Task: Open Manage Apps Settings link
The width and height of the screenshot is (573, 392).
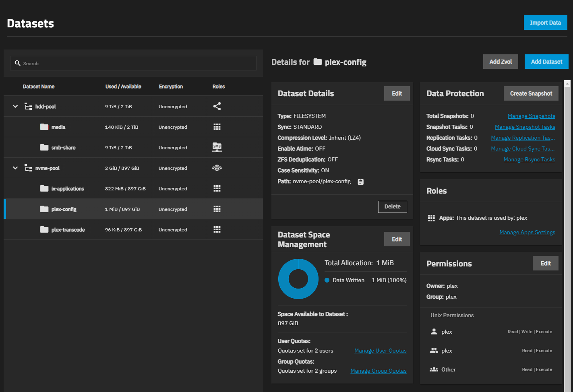Action: pyautogui.click(x=527, y=232)
